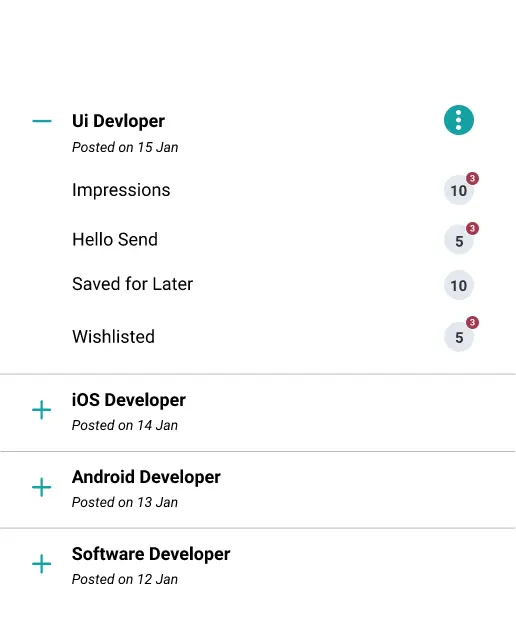Viewport: 516px width, 620px height.
Task: Click the red notification dot on Hello Send
Action: click(x=472, y=228)
